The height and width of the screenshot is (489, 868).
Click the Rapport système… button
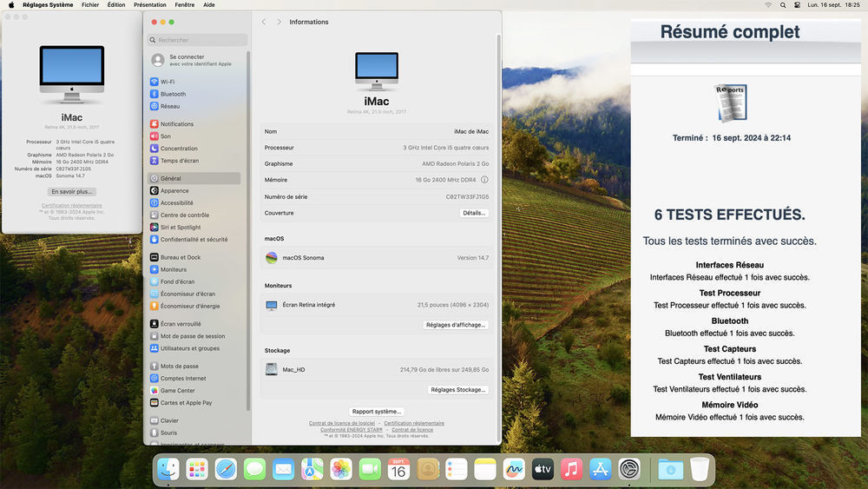[x=377, y=412]
